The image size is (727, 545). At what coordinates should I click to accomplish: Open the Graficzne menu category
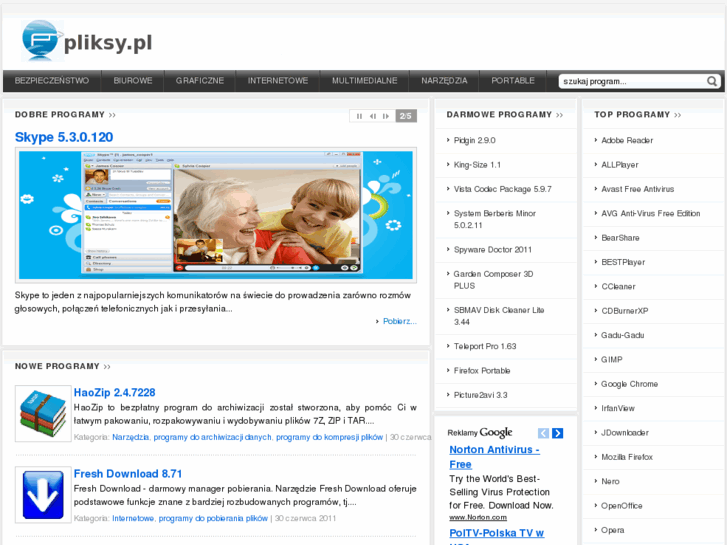pyautogui.click(x=200, y=81)
